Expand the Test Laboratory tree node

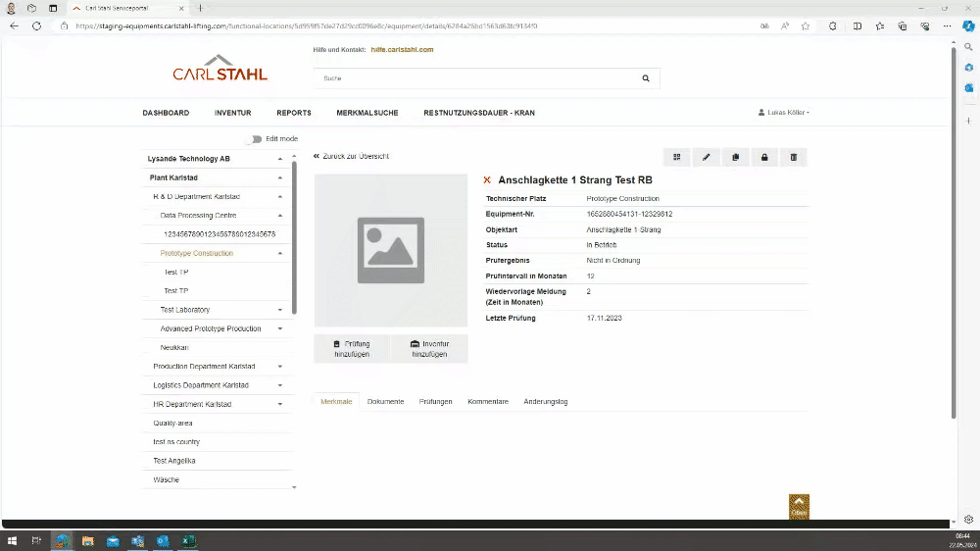point(280,310)
